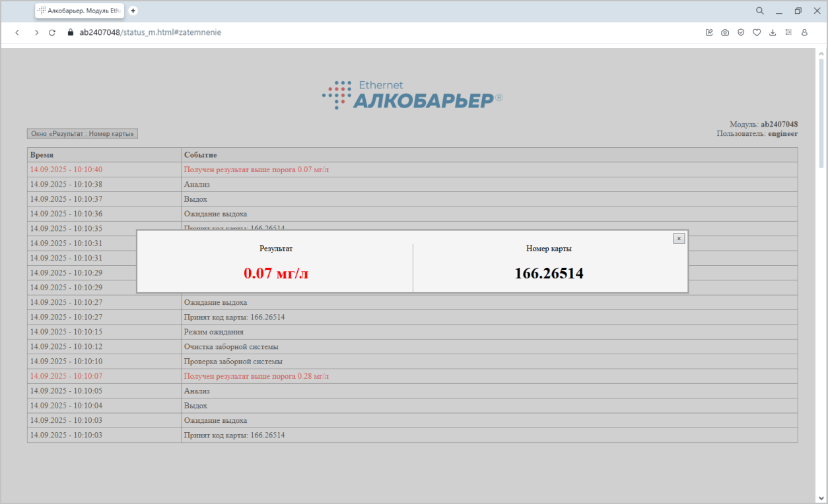
Task: Click Проверка заборной системы event text
Action: [x=233, y=362]
